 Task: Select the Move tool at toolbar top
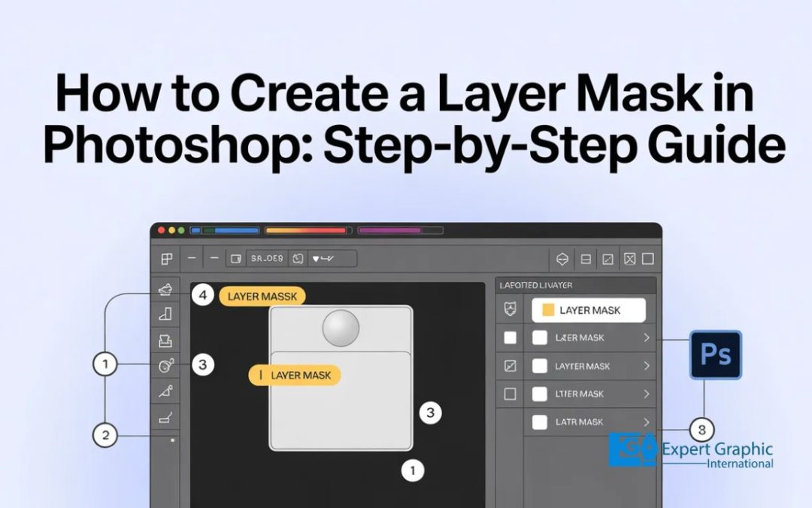click(x=167, y=259)
